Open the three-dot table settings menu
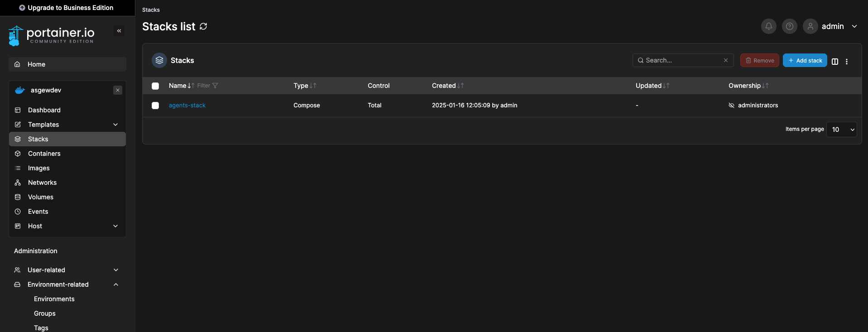Image resolution: width=868 pixels, height=332 pixels. 847,61
